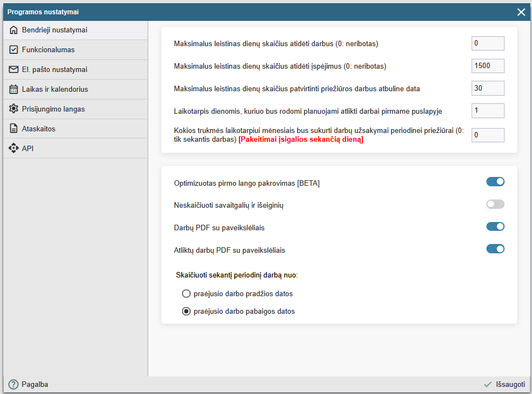This screenshot has height=394, width=532.
Task: Switch to the API section
Action: pos(75,148)
